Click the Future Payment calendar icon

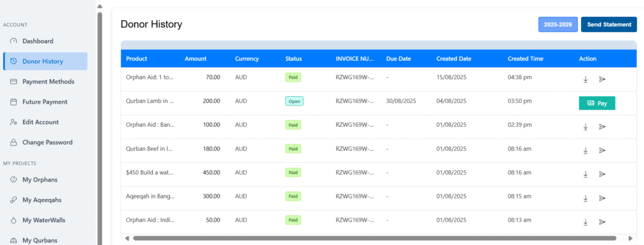[14, 102]
